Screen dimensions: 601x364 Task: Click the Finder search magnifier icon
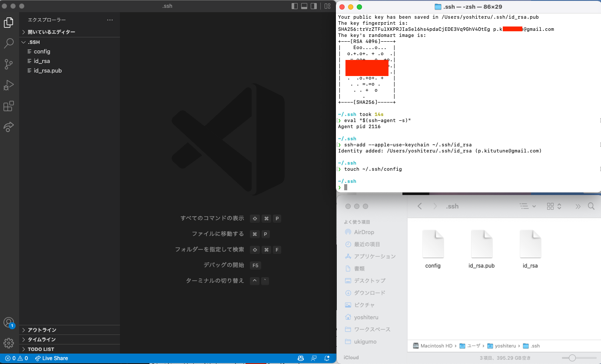point(591,206)
